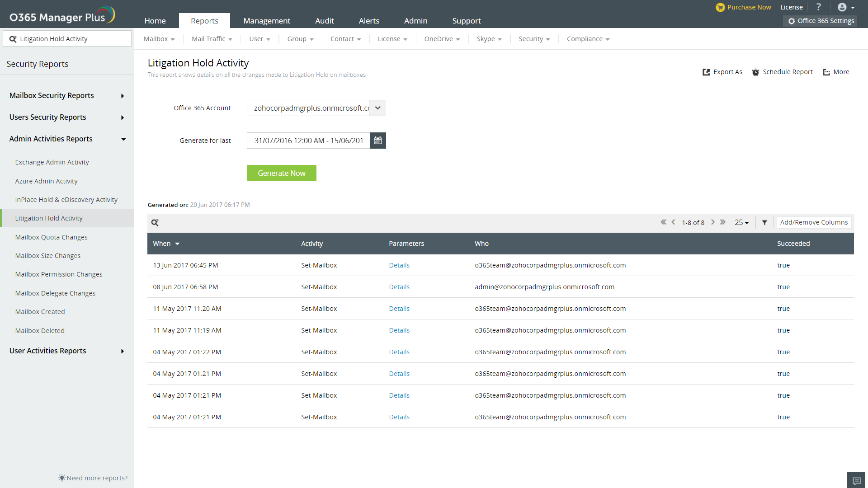Screen dimensions: 868x488
Task: Open the Compliance reports menu
Action: 588,39
